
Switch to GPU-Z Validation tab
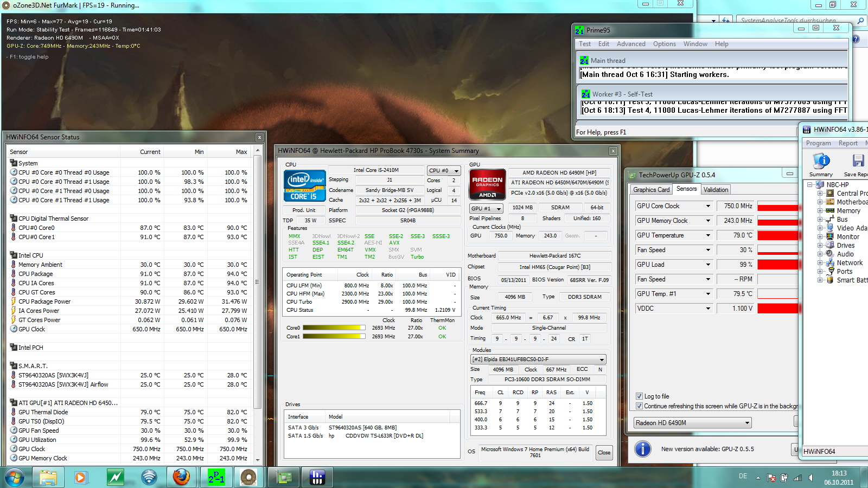click(x=716, y=190)
